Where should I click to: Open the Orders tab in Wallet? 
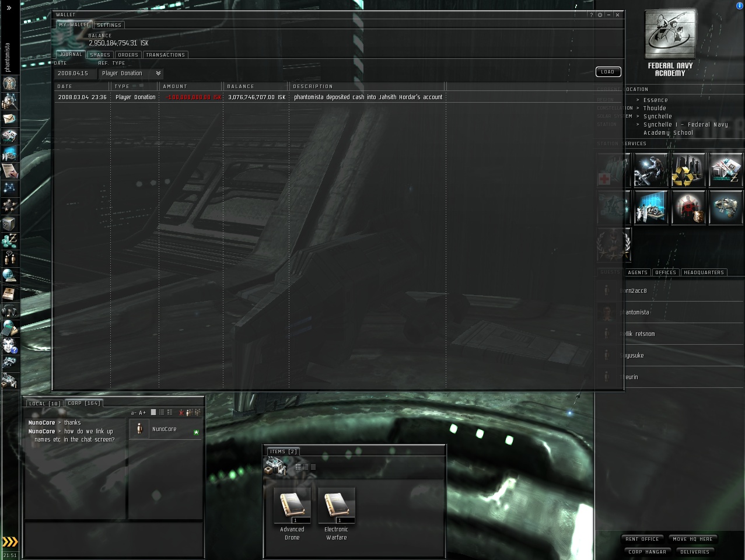click(128, 55)
